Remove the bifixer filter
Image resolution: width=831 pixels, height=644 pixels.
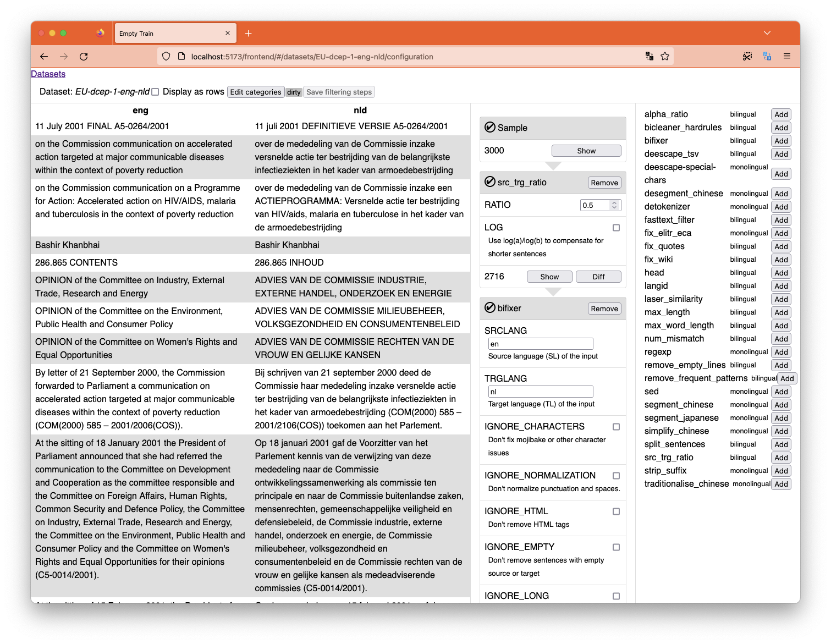(604, 309)
